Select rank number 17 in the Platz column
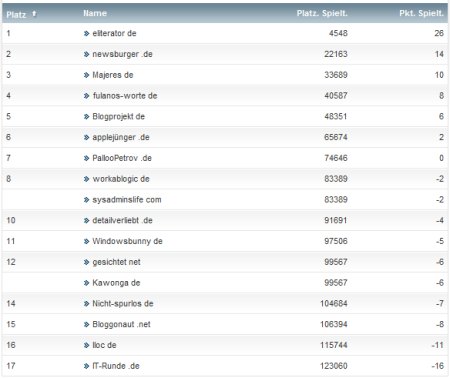Screen dimensions: 450x378 click(11, 366)
